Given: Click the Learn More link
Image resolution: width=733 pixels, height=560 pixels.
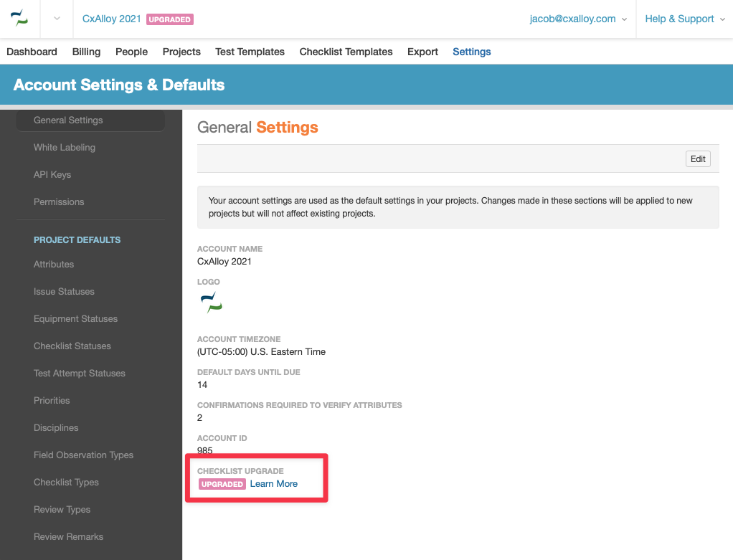Looking at the screenshot, I should tap(274, 484).
